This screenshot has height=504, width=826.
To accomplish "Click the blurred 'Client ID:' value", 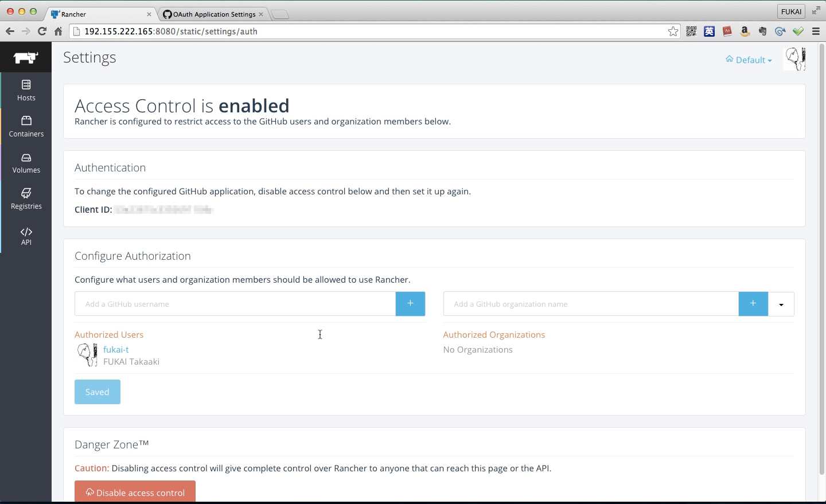I will point(163,210).
